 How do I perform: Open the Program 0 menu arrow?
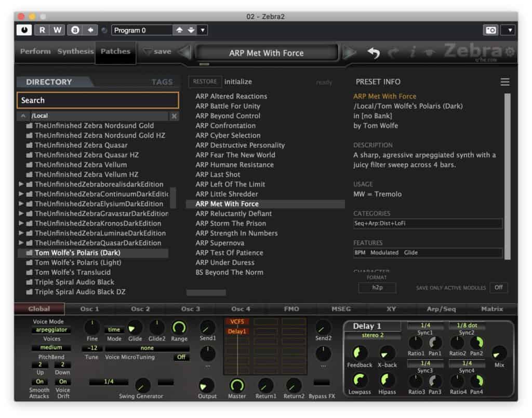tap(203, 30)
